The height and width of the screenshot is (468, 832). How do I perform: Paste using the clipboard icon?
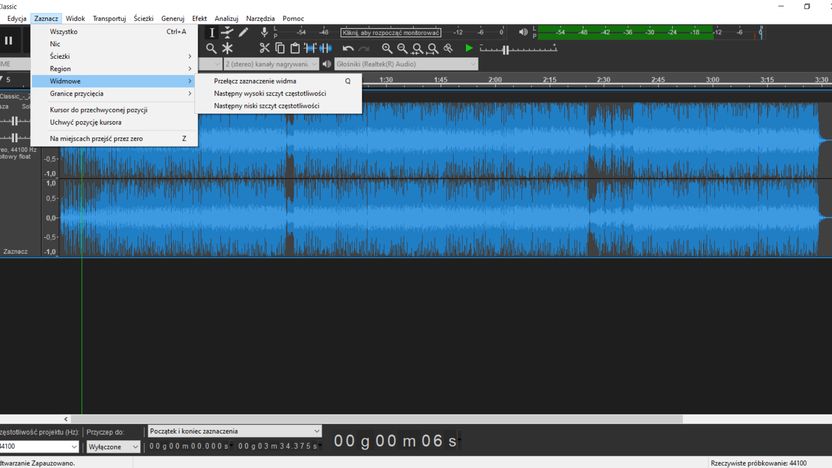(x=295, y=48)
